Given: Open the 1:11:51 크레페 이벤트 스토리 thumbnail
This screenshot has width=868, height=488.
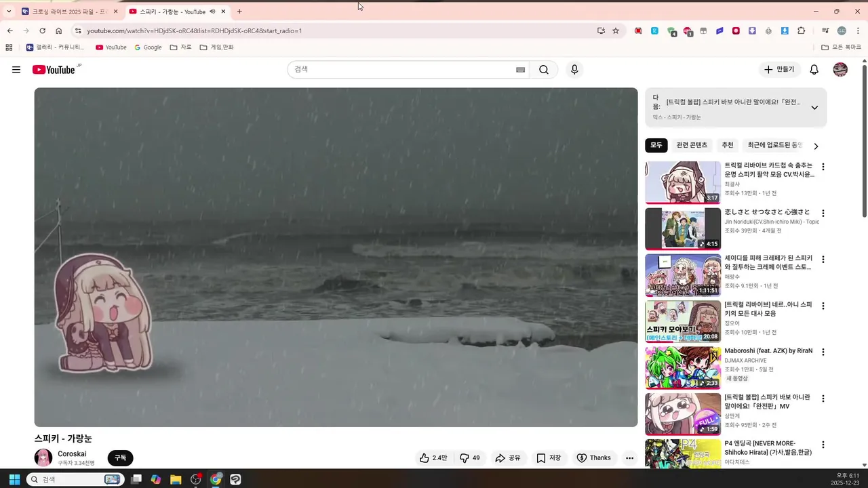Looking at the screenshot, I should [683, 275].
